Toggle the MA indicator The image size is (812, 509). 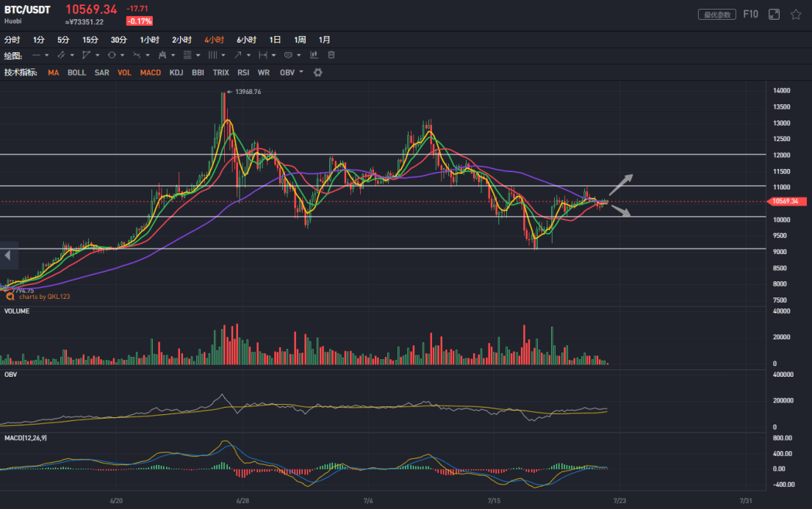[x=54, y=73]
